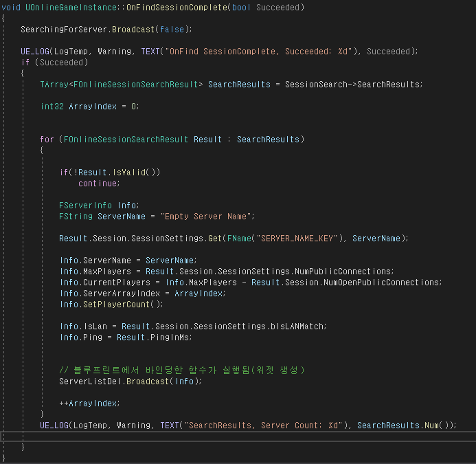Click the SearchResults.Num() call
The image size is (476, 464).
coord(404,425)
